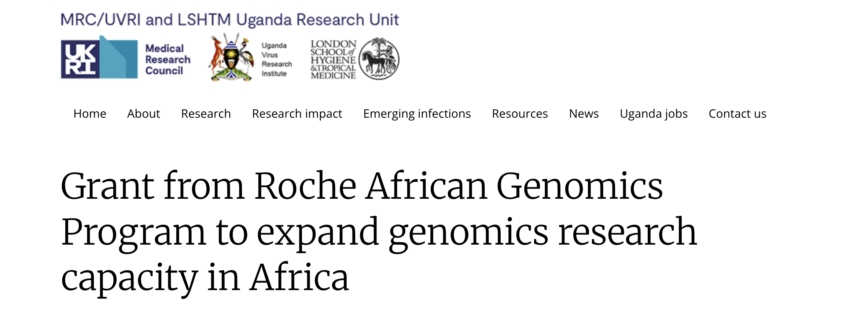Click the headline's "capacity in Africa" line
The image size is (868, 322).
tap(205, 277)
